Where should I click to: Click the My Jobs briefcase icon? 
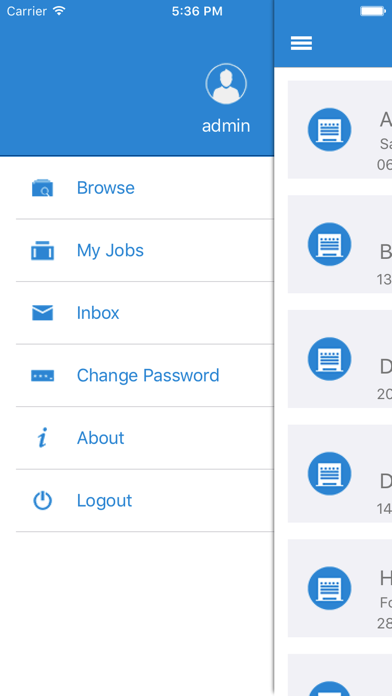coord(43,250)
